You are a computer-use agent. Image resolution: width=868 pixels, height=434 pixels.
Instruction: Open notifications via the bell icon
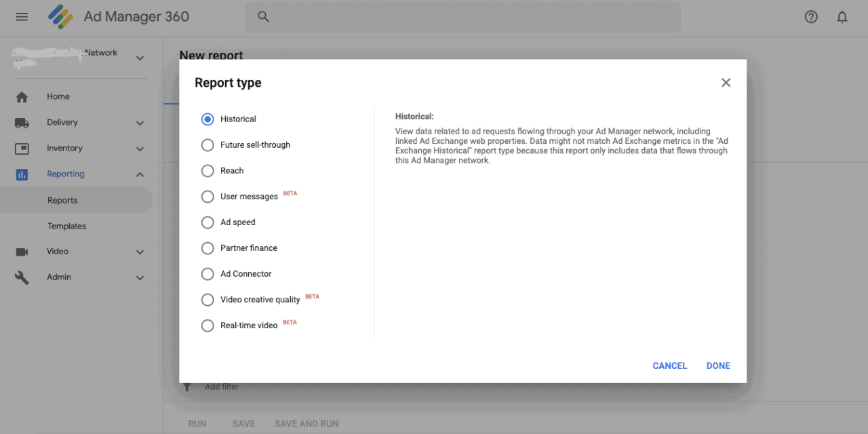842,17
